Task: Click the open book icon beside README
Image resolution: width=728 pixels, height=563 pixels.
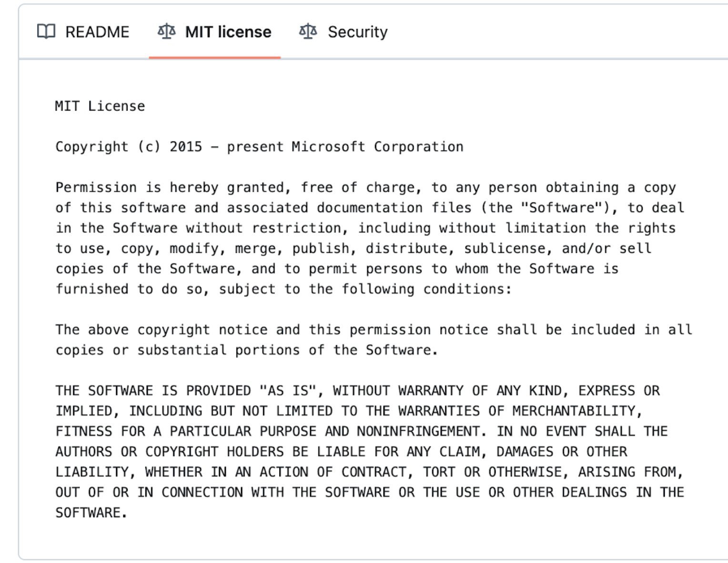Action: (46, 31)
